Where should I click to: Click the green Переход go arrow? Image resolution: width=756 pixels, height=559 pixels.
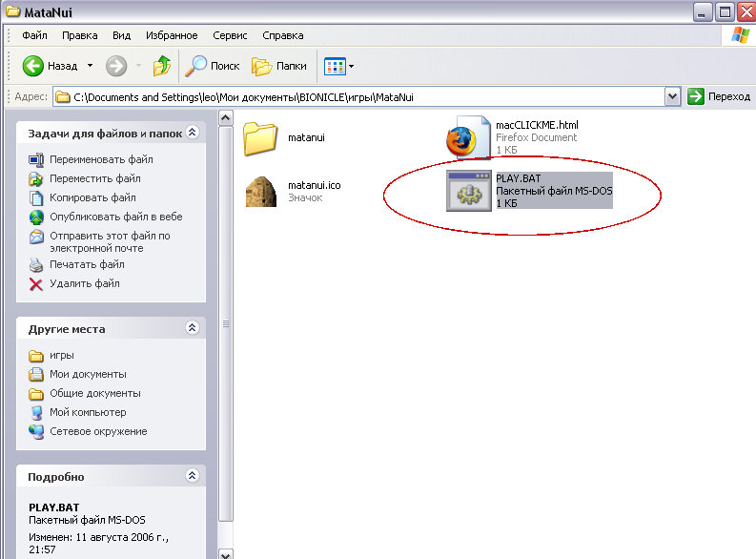(x=696, y=96)
